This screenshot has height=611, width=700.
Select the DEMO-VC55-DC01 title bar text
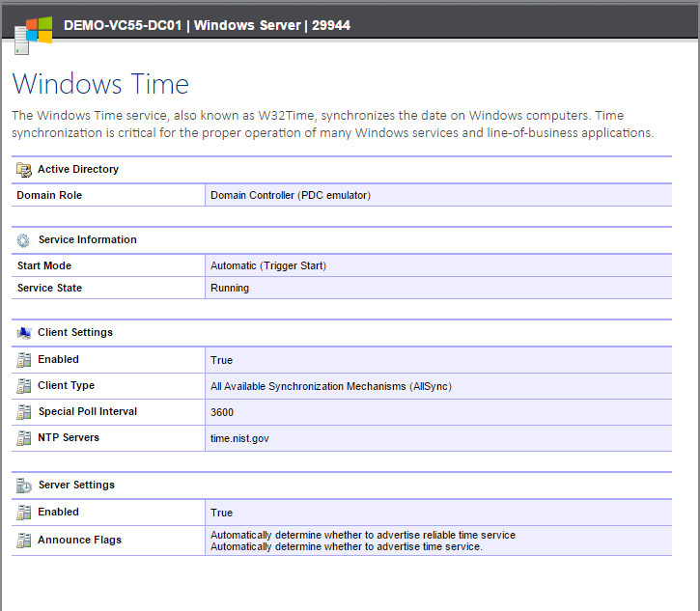point(207,25)
